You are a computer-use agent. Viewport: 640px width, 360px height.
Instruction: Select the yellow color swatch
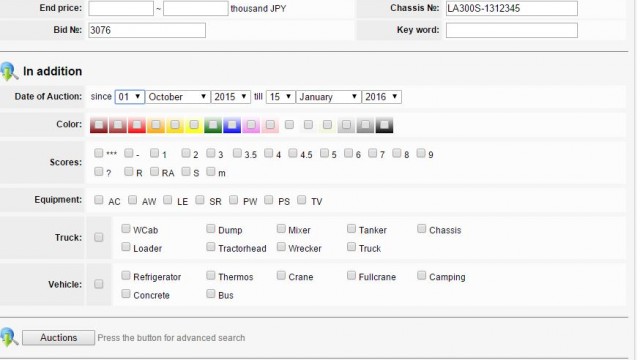pos(194,125)
